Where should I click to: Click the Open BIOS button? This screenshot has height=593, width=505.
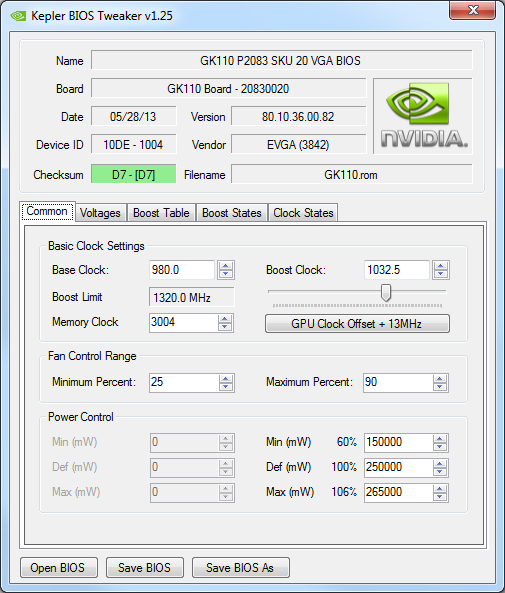[x=59, y=567]
